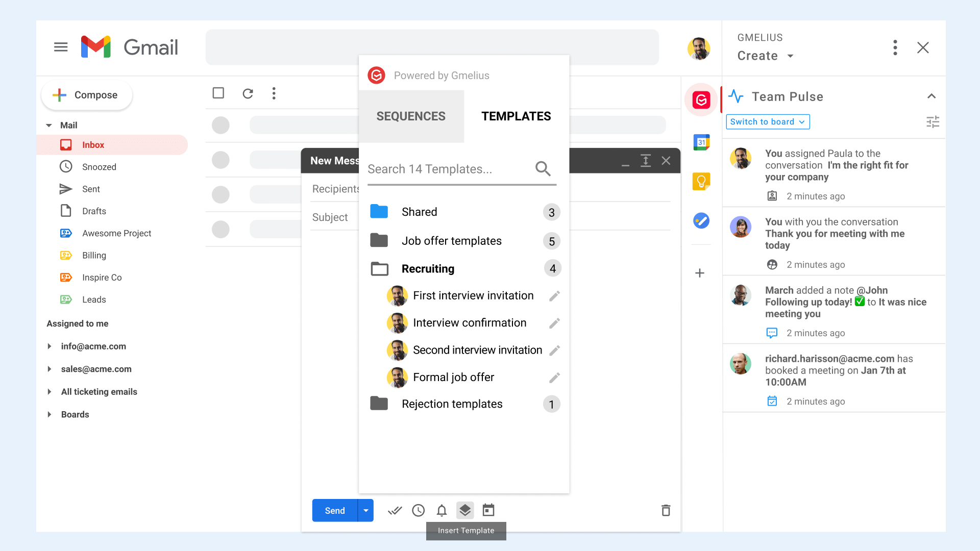
Task: Open the Switch to board dropdown
Action: [x=767, y=122]
